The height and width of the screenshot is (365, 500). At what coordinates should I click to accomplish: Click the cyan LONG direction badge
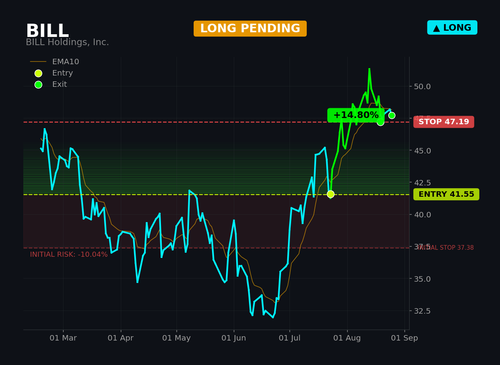tap(452, 28)
